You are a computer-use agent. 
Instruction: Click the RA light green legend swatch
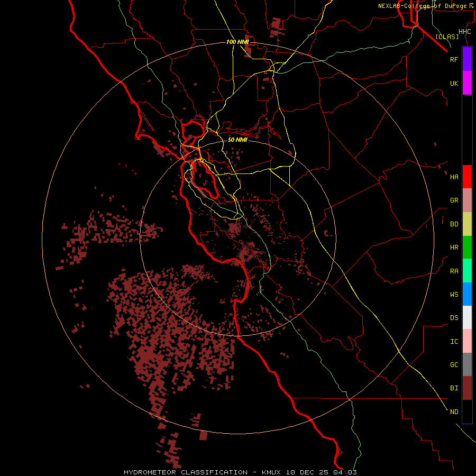[x=467, y=271]
